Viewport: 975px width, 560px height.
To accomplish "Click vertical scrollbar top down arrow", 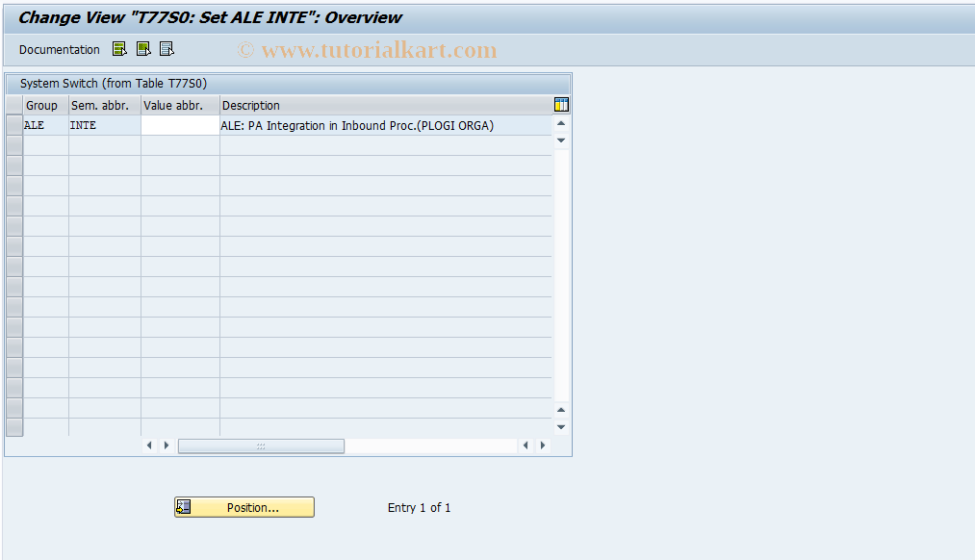I will click(x=561, y=140).
